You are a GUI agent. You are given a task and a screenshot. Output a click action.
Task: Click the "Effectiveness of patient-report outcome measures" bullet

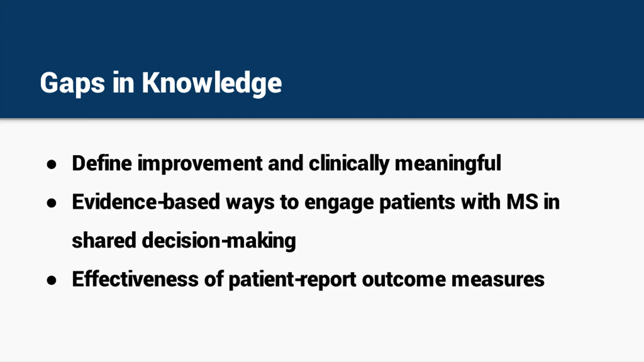[x=308, y=280]
